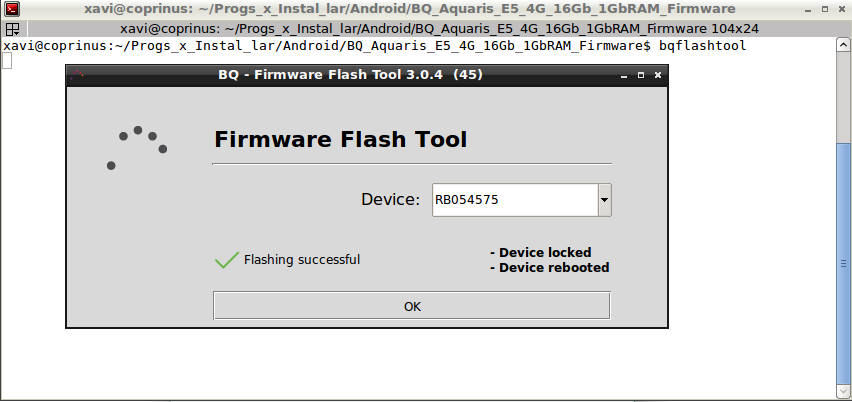Click the terminal split-pane grid icon
Image resolution: width=852 pixels, height=402 pixels.
(12, 29)
